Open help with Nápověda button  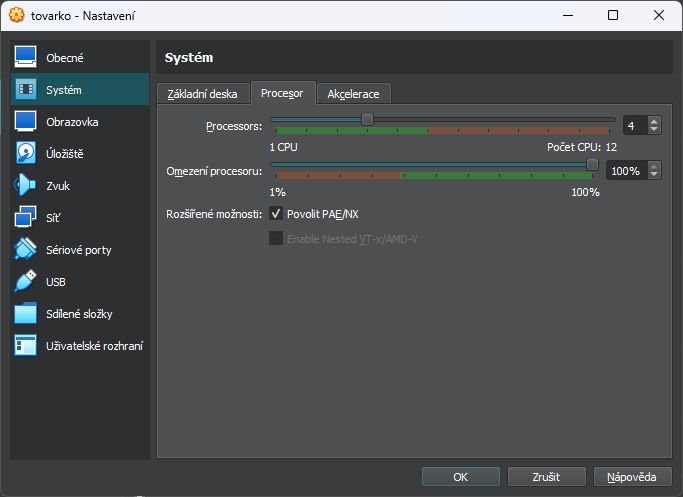point(632,476)
